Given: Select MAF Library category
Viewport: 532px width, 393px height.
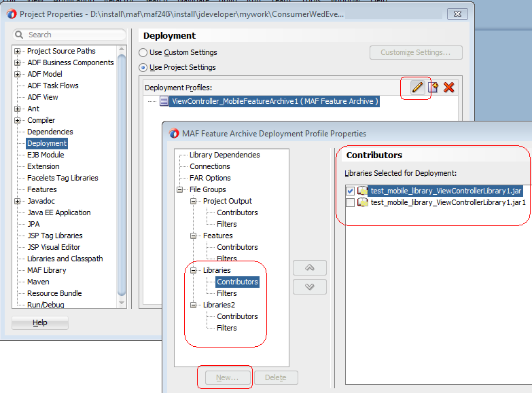Looking at the screenshot, I should click(x=47, y=270).
